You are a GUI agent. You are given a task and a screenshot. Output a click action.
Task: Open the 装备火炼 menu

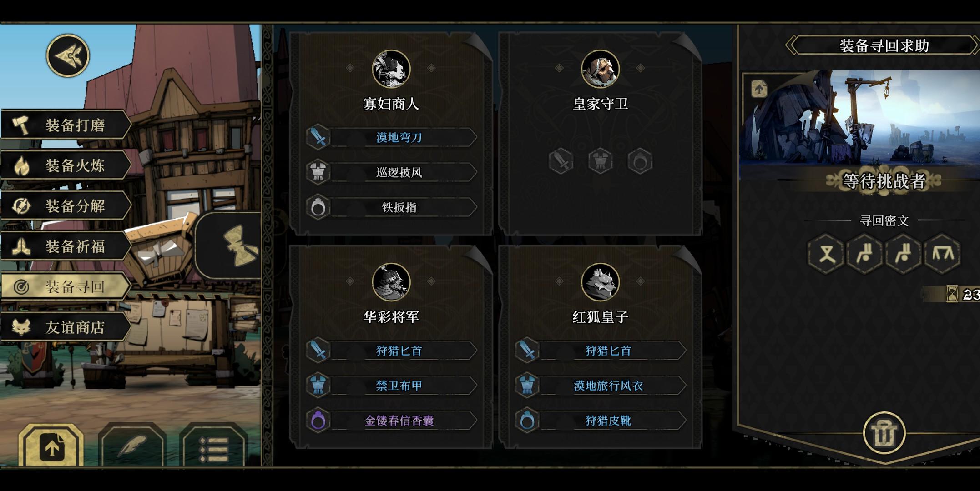point(66,165)
